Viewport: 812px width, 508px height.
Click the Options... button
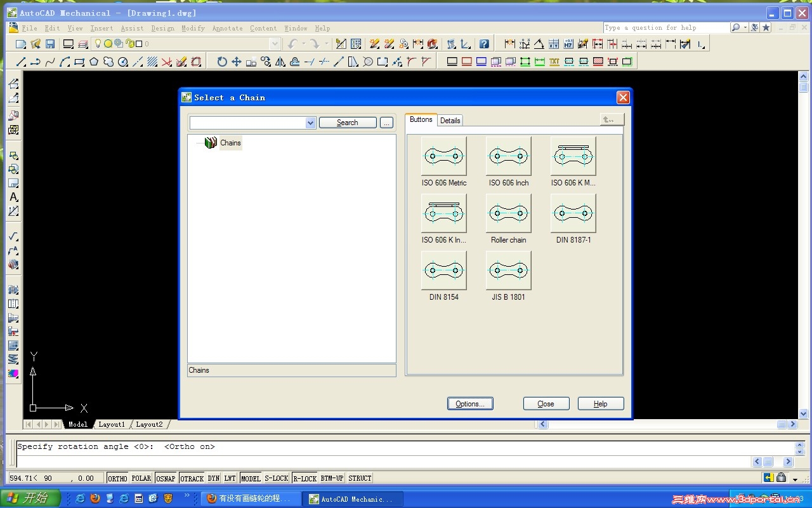point(470,404)
